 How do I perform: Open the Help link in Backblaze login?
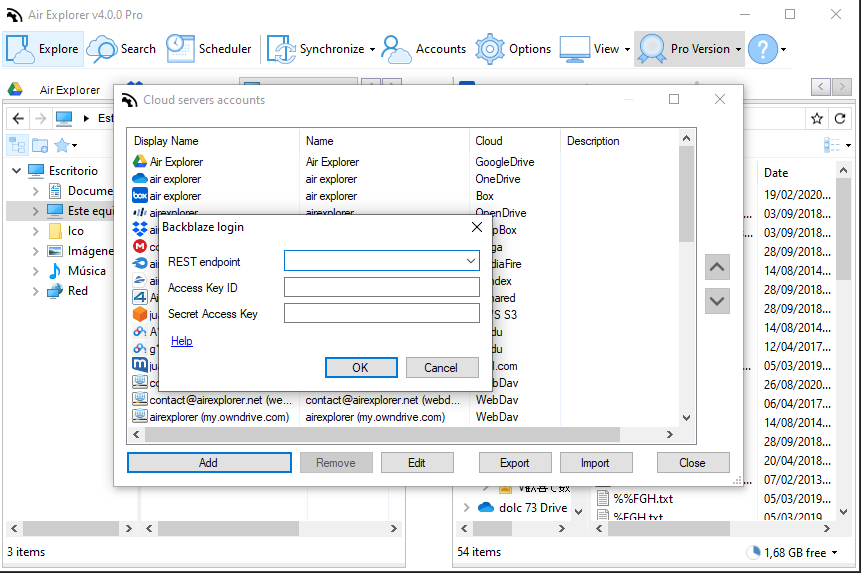pos(182,341)
